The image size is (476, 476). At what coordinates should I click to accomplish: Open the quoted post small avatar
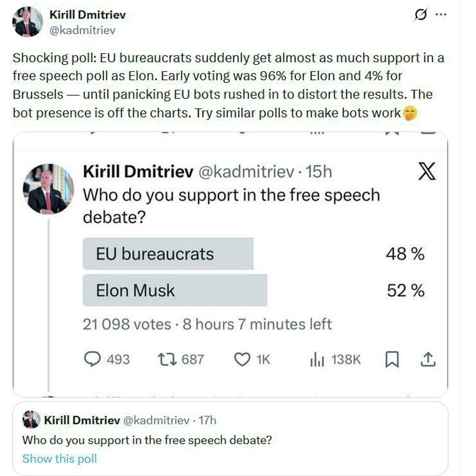point(31,420)
